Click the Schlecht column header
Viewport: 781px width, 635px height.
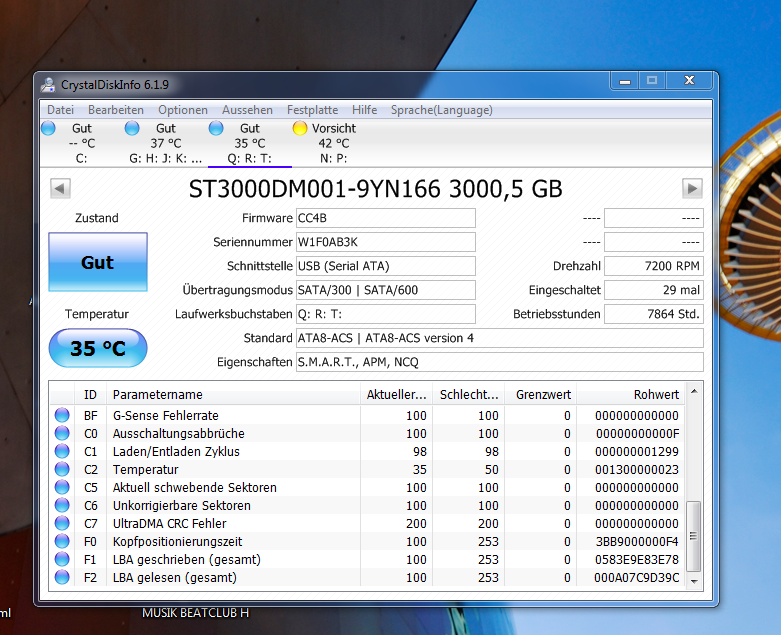click(x=469, y=394)
